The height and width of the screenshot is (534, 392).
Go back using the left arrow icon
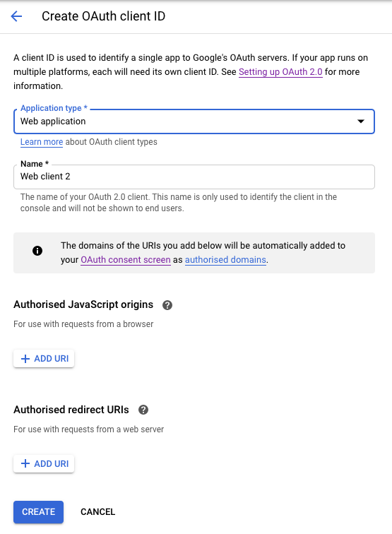(x=16, y=16)
